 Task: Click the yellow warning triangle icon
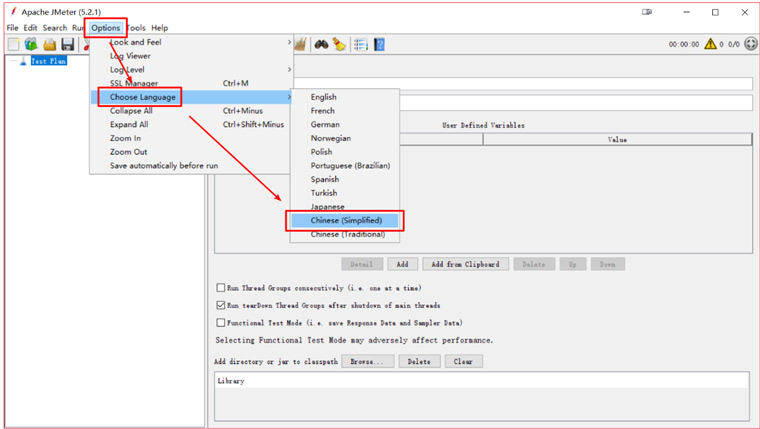[x=710, y=44]
